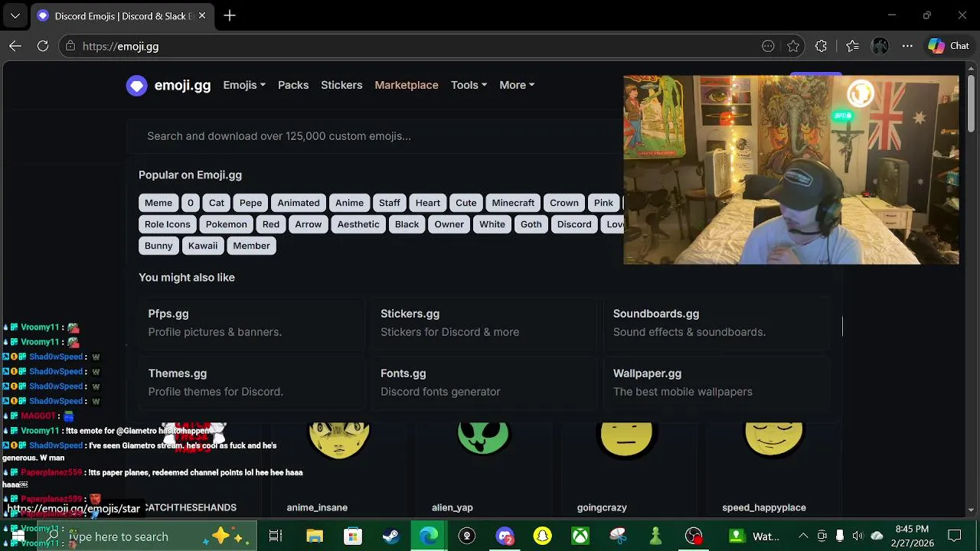Open Xbox app from the taskbar

580,536
